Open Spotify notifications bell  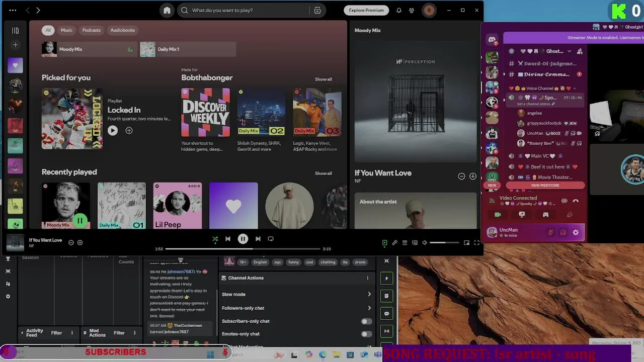(x=399, y=10)
